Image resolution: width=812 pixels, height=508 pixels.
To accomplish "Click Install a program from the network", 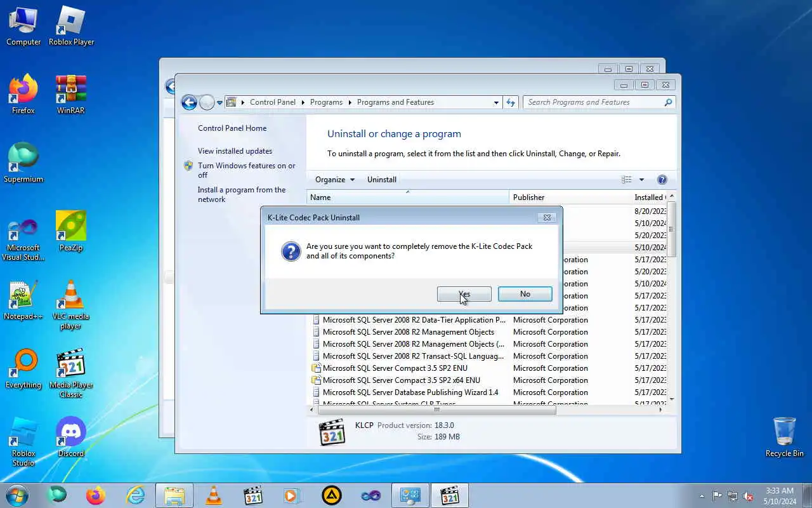I will pyautogui.click(x=242, y=194).
